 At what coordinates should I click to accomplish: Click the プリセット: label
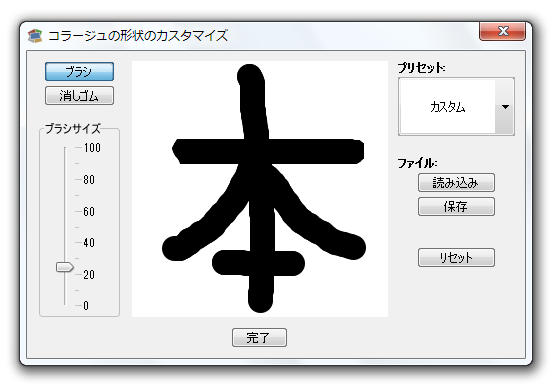click(421, 67)
